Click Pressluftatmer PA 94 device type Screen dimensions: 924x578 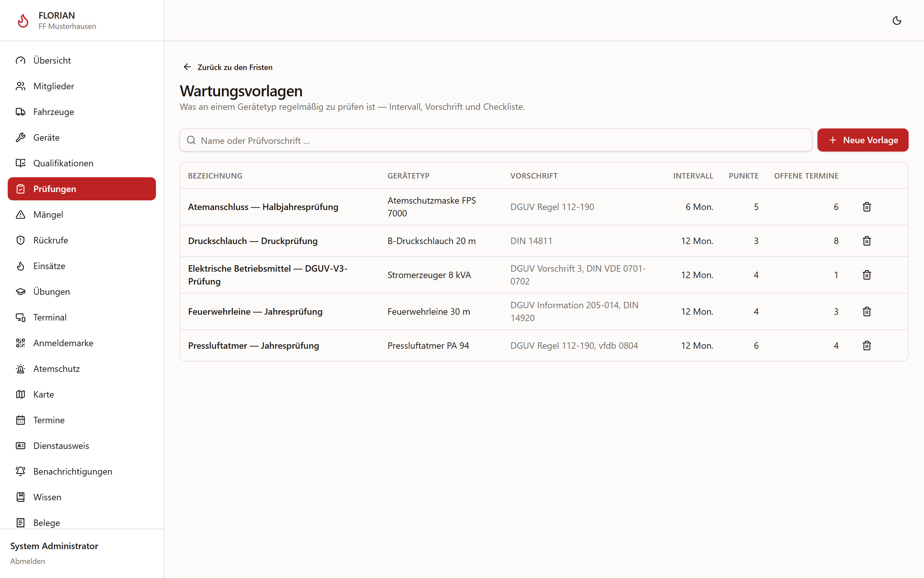pos(428,346)
